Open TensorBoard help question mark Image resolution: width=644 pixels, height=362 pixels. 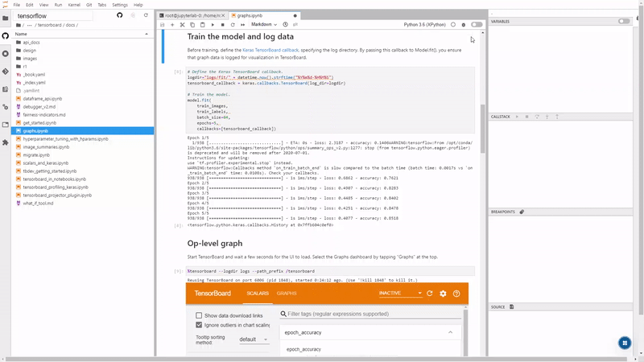coord(456,294)
